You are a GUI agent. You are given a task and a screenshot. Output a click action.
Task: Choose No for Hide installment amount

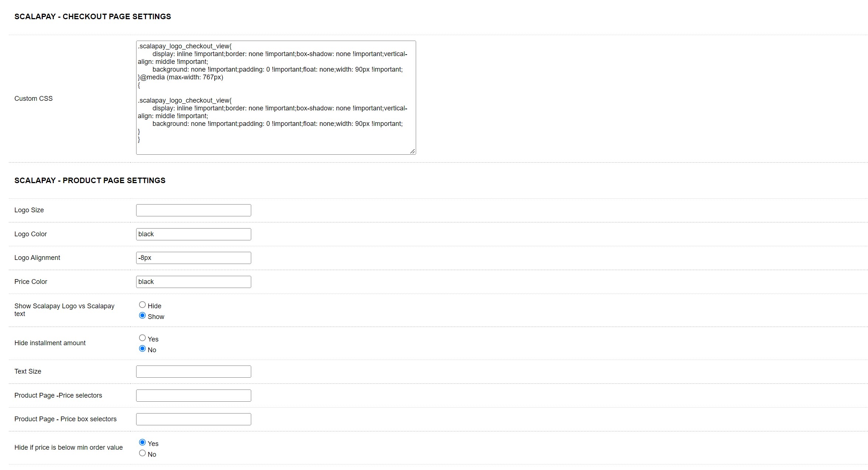coord(142,349)
